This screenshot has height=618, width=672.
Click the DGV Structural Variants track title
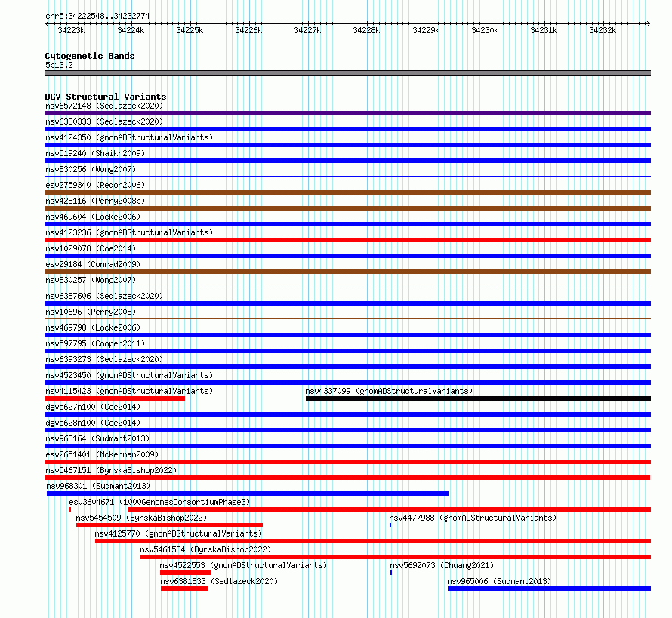(x=106, y=97)
